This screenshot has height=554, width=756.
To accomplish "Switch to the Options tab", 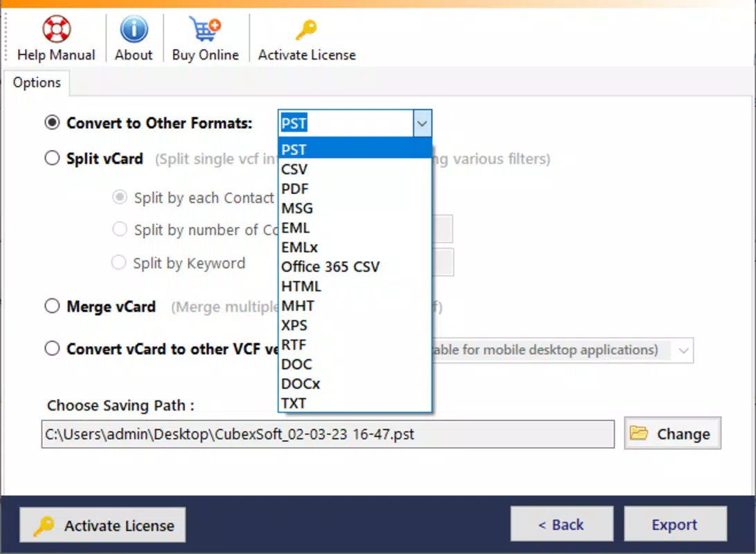I will click(37, 82).
